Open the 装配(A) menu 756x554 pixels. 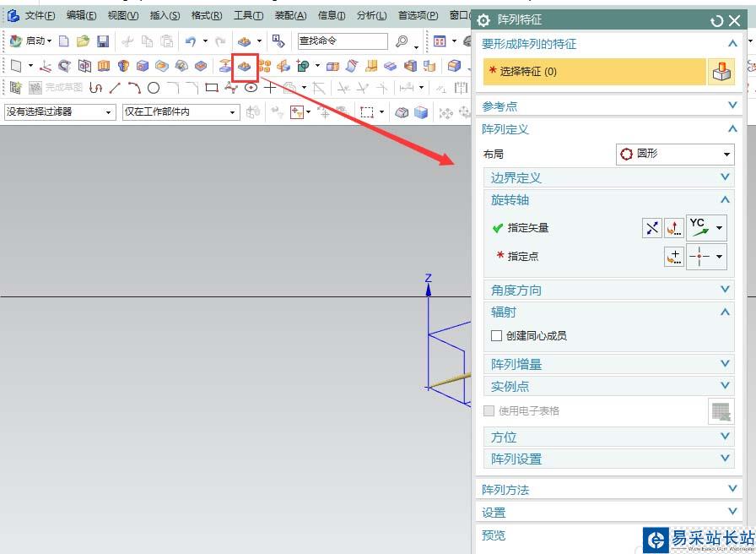click(x=290, y=15)
